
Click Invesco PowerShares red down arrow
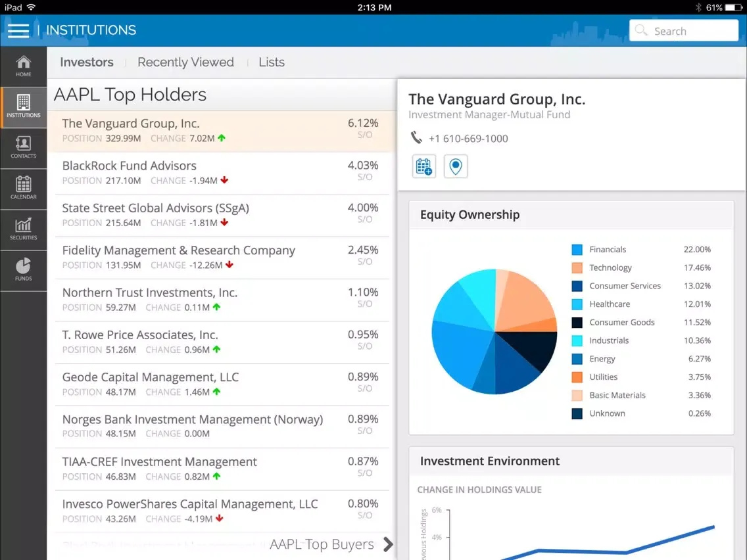point(219,518)
